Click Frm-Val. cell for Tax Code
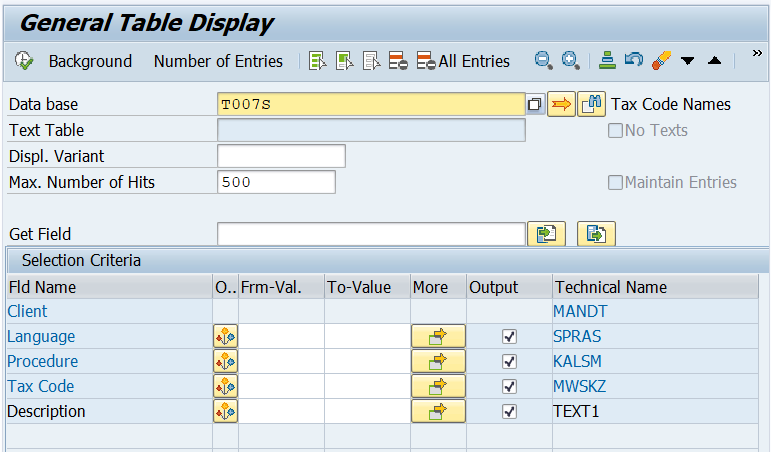The width and height of the screenshot is (771, 452). point(281,387)
